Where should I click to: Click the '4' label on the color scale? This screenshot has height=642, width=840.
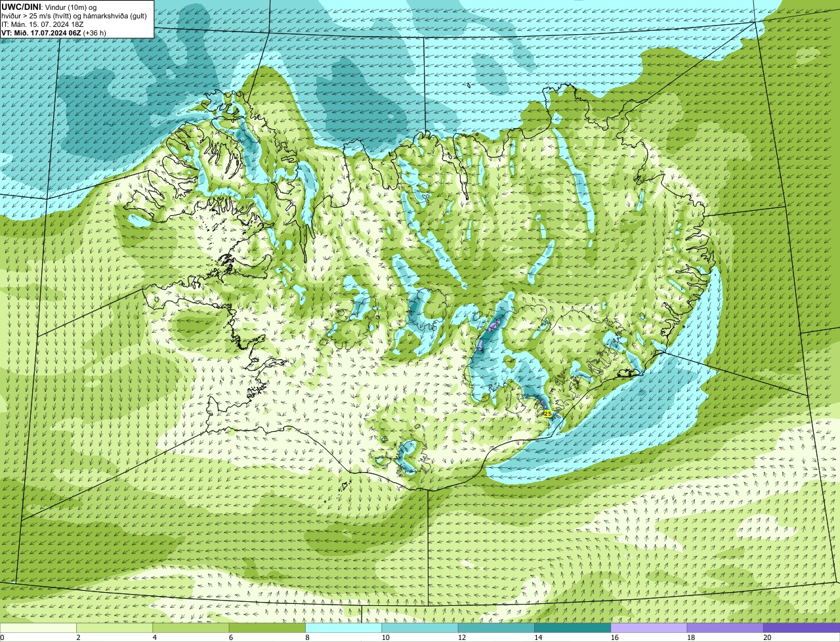[155, 637]
